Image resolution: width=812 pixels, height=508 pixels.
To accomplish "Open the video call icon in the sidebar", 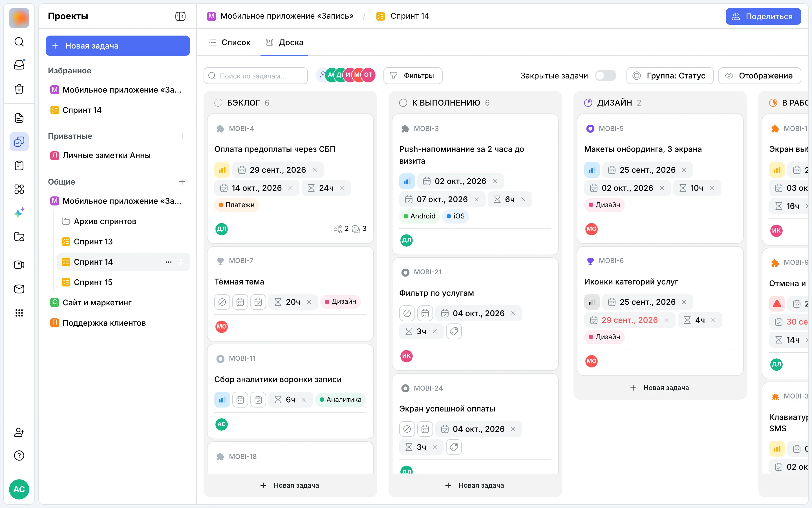I will click(x=19, y=265).
